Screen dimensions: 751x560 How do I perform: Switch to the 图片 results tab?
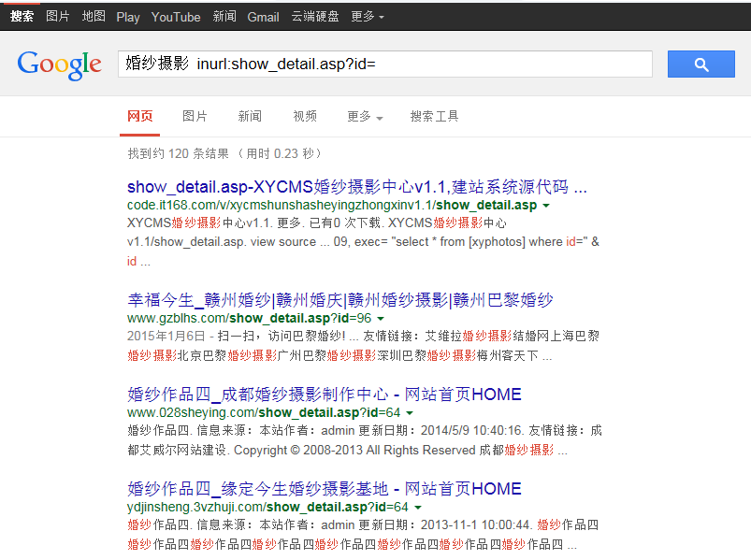(x=195, y=116)
